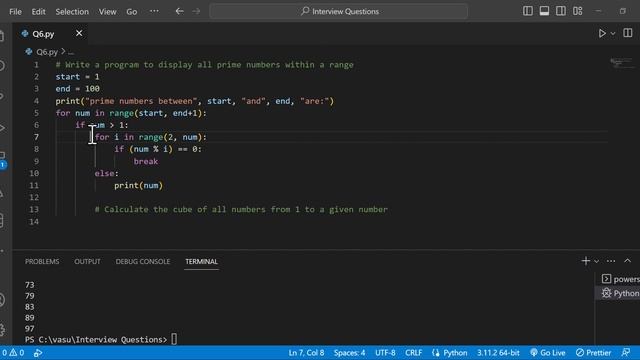Screen dimensions: 640x360
Task: Switch to the OUTPUT panel tab
Action: [x=87, y=261]
